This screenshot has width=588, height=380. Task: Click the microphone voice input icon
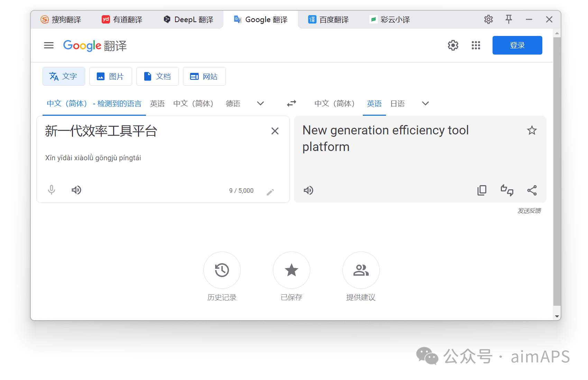coord(52,190)
